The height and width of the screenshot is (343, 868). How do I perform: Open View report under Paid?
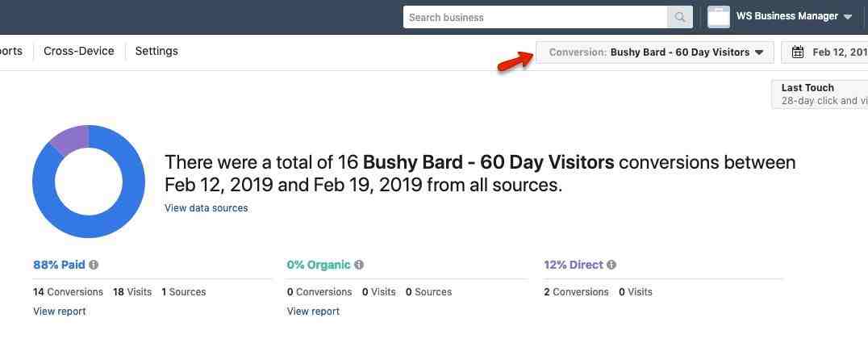point(59,312)
